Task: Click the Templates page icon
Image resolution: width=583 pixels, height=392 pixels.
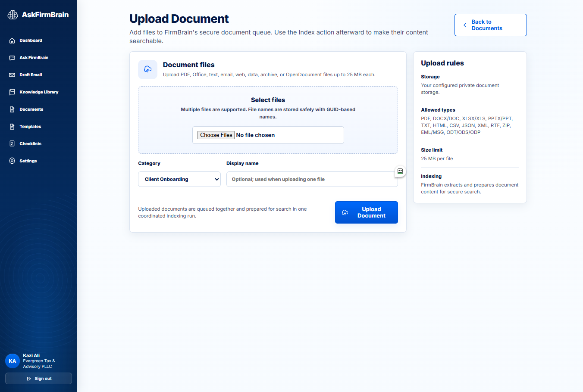Action: [12, 127]
